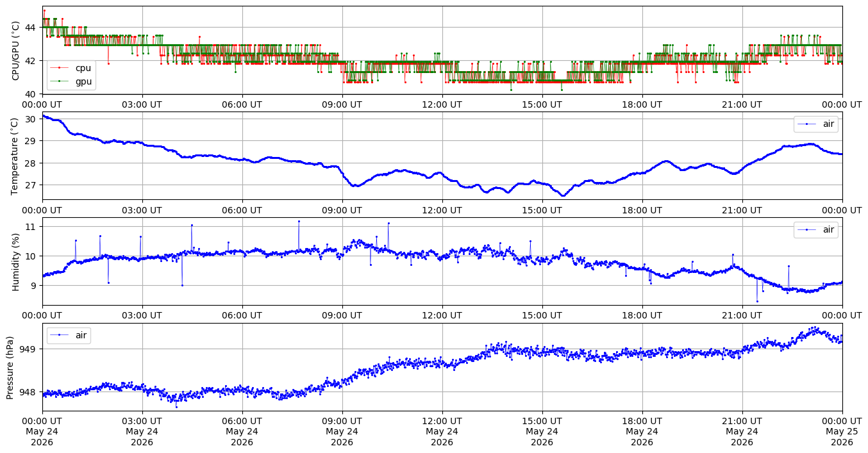The width and height of the screenshot is (868, 453).
Task: Click the green gpu legend entry
Action: 71,81
